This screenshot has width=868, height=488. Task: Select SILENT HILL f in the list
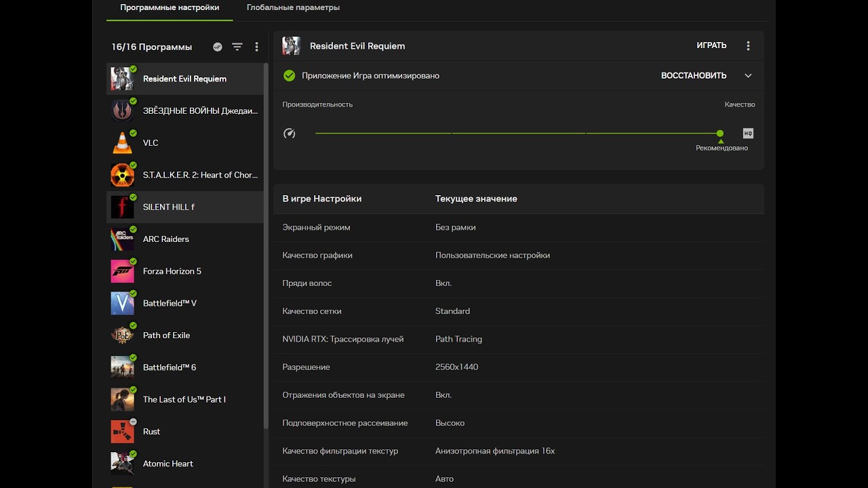point(185,207)
